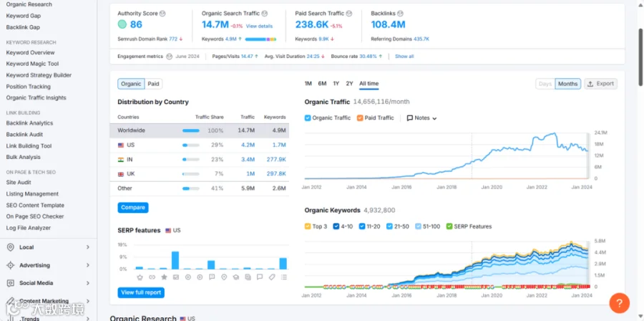
Task: Open Site Audit from sidebar
Action: pos(19,183)
